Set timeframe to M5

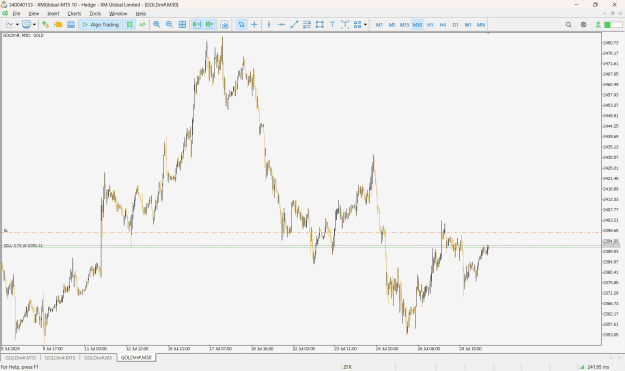(x=392, y=25)
